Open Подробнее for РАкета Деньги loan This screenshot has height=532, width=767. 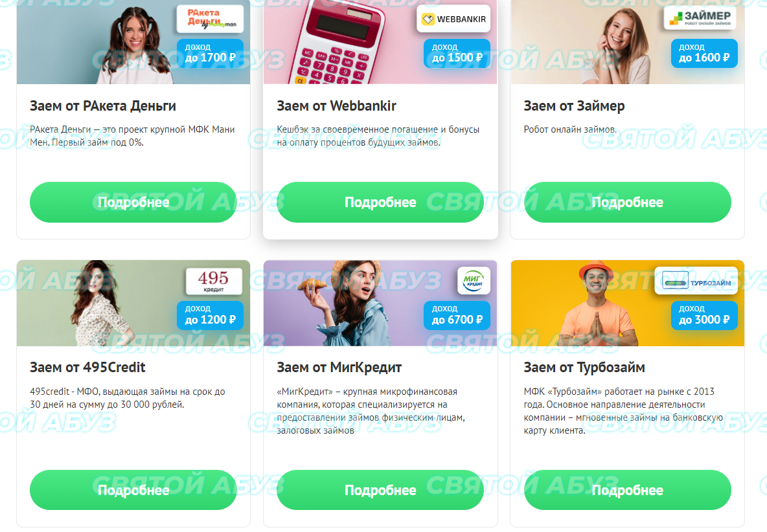point(133,202)
